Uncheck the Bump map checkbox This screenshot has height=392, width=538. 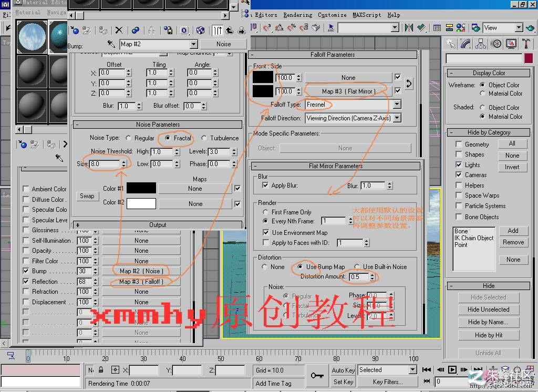(26, 271)
